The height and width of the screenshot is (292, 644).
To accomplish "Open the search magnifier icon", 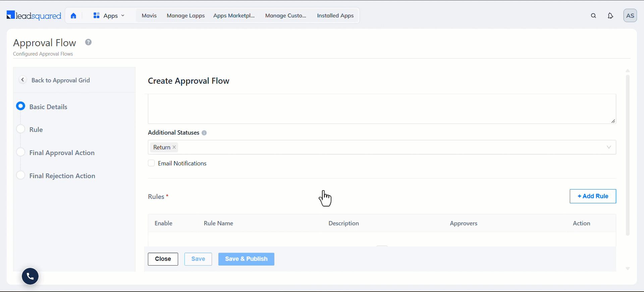I will click(593, 16).
